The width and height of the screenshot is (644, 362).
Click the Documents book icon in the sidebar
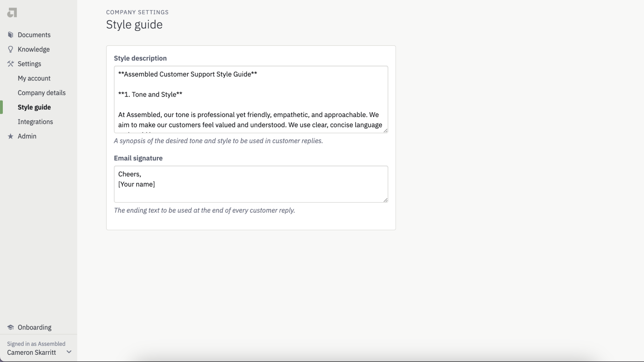click(10, 35)
